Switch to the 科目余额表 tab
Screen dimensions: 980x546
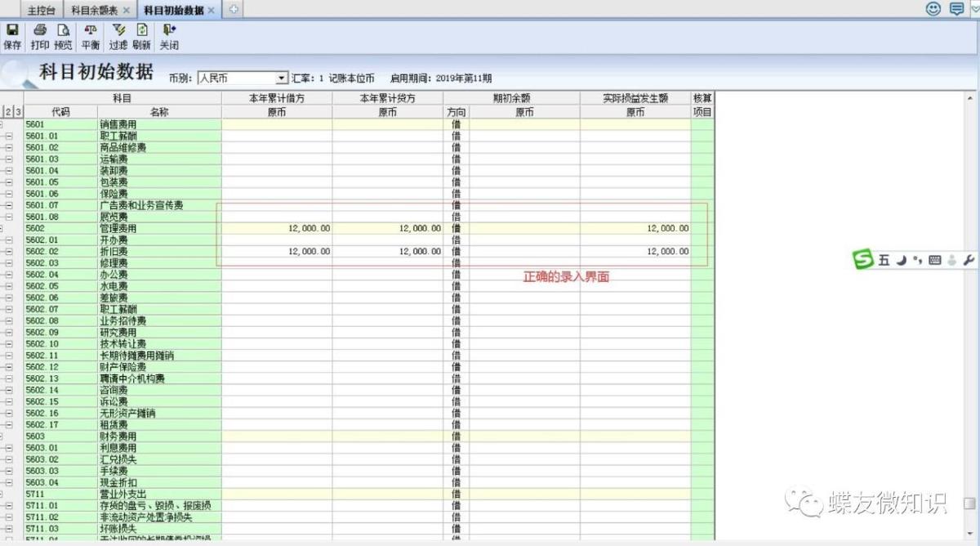[x=95, y=10]
